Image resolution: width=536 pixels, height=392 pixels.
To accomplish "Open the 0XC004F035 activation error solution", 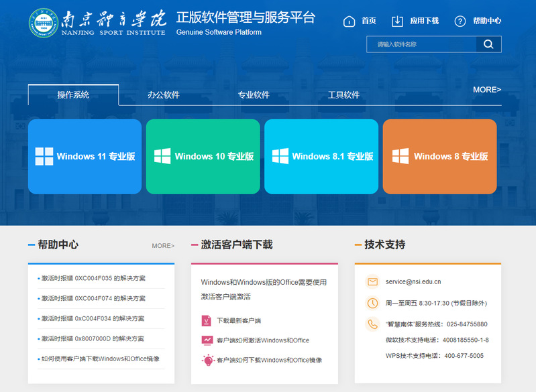I will [x=93, y=278].
